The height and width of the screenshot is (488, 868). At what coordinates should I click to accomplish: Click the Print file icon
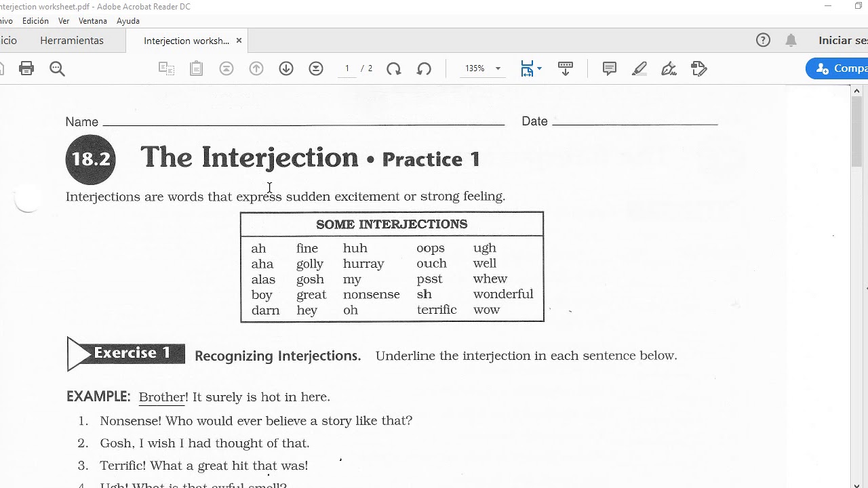tap(26, 68)
